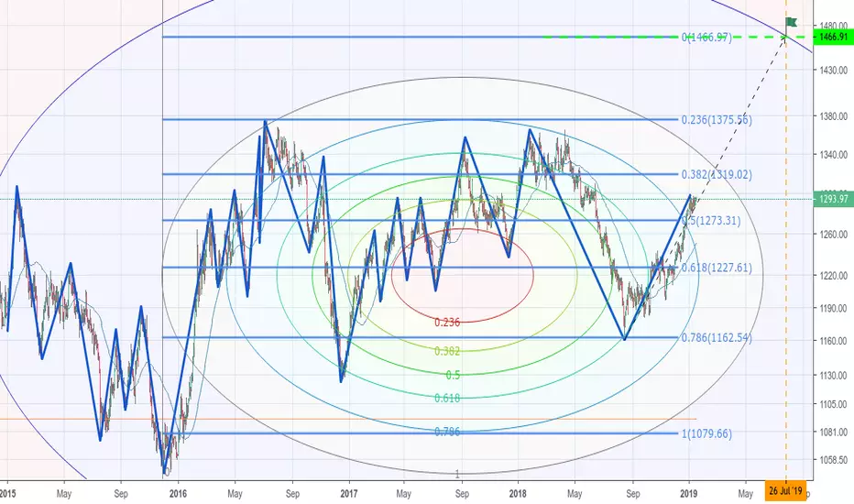Click the 1260.00 price axis label
854x504 pixels.
point(833,235)
